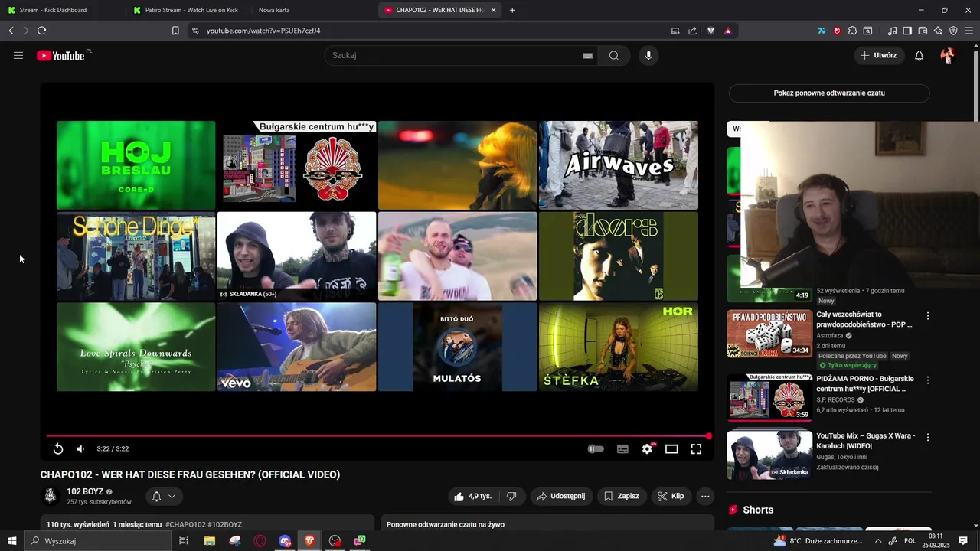This screenshot has width=980, height=551.
Task: Click the Brave Shields lion icon
Action: [x=710, y=31]
